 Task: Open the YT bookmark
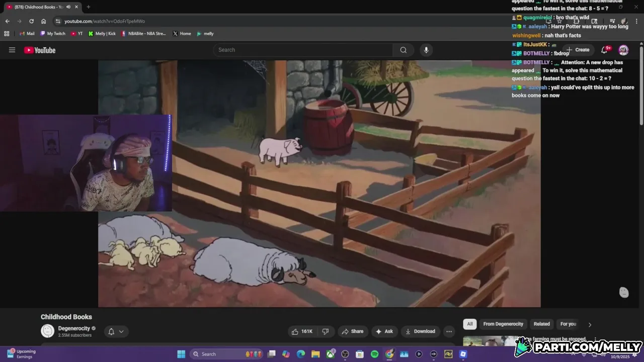click(x=77, y=34)
